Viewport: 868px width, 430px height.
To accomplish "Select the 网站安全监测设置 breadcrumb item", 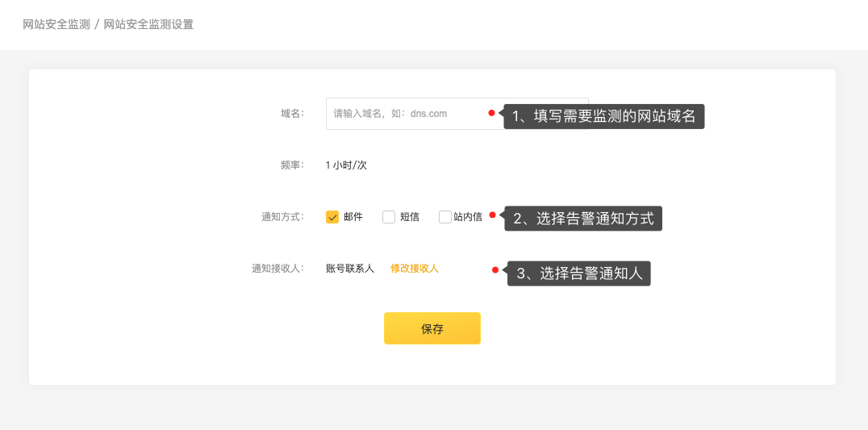I will (148, 24).
